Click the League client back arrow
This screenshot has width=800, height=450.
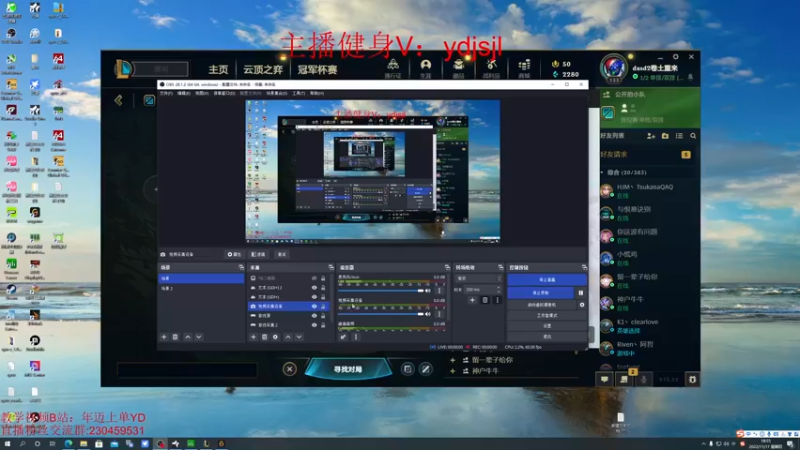click(x=118, y=100)
